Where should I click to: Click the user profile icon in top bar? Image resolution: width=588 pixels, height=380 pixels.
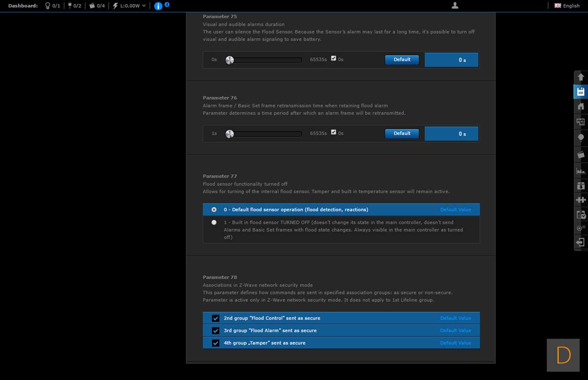(455, 5)
